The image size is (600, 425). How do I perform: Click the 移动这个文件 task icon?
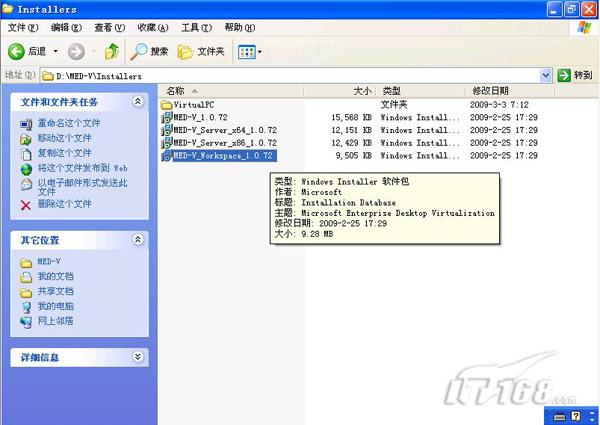pos(26,139)
